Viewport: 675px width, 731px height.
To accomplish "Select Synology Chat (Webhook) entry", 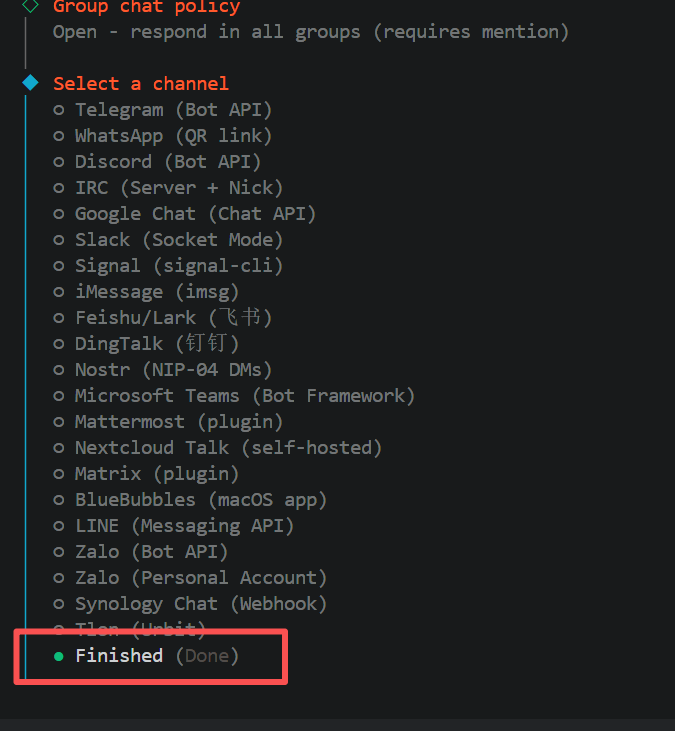I will point(201,604).
